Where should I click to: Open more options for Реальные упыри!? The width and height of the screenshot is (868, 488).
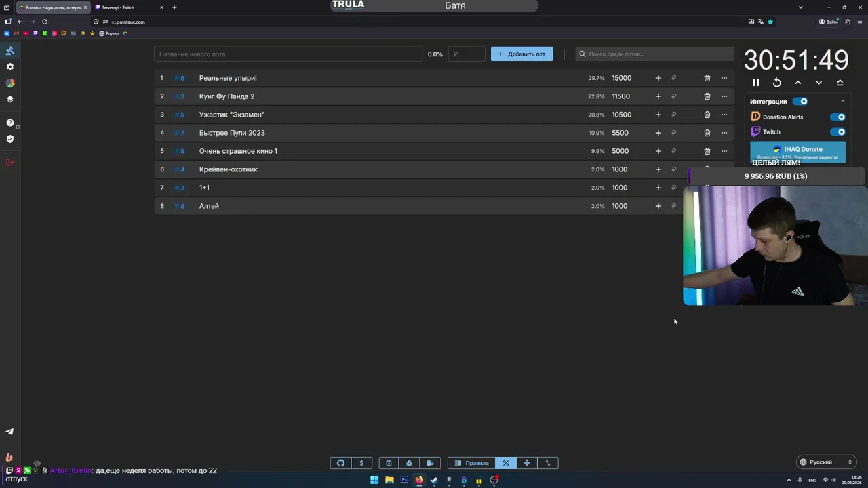coord(724,78)
